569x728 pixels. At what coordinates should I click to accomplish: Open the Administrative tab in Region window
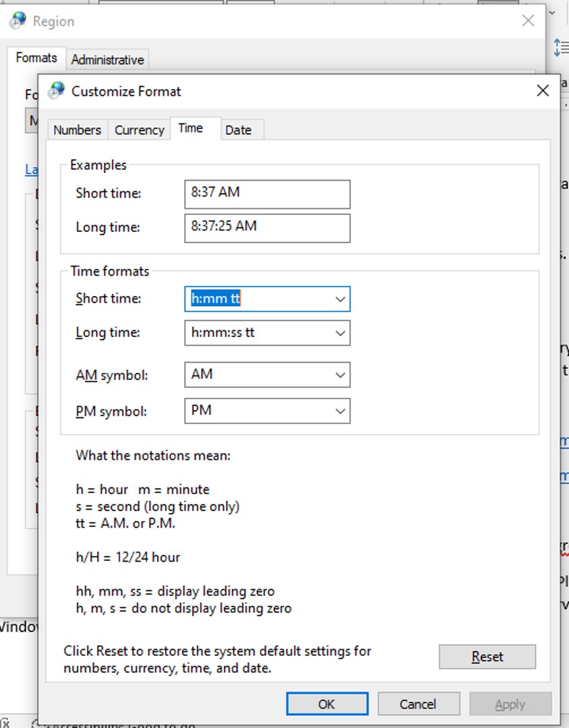(x=107, y=60)
